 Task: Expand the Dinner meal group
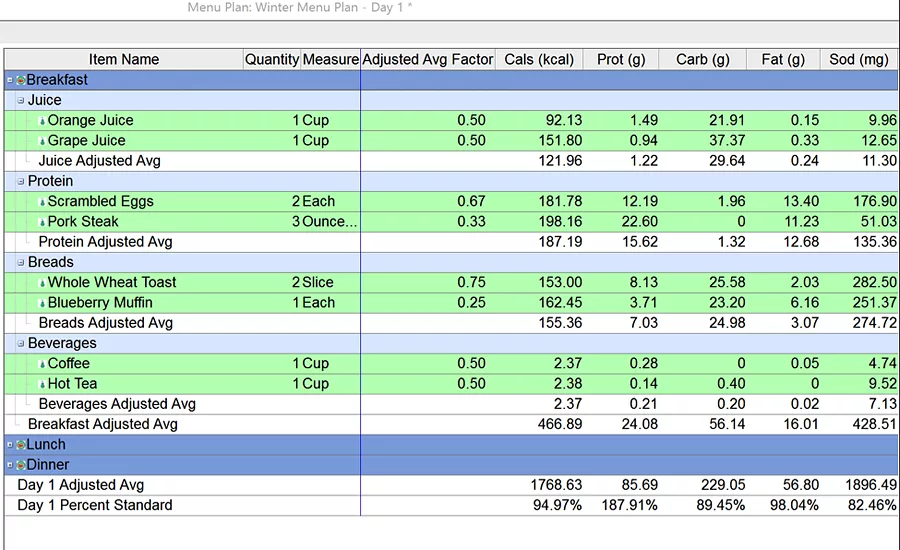tap(10, 465)
